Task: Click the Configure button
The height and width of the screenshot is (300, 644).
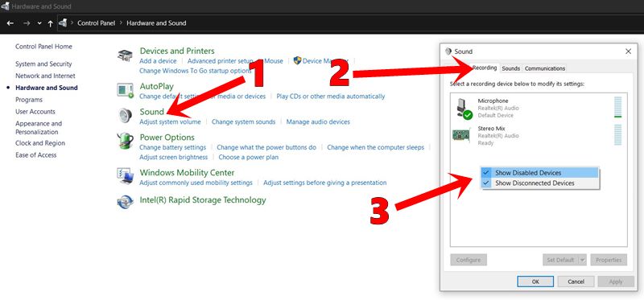Action: pyautogui.click(x=469, y=260)
